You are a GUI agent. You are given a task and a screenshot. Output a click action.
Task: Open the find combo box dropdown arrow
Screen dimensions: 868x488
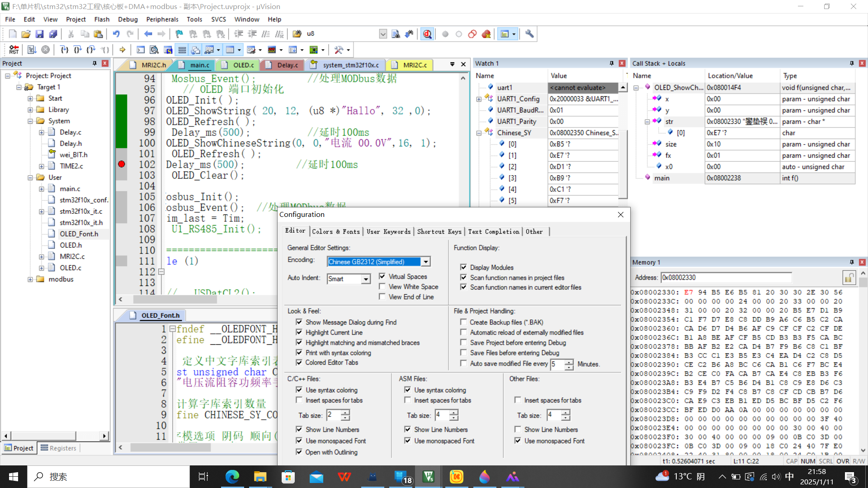coord(383,34)
